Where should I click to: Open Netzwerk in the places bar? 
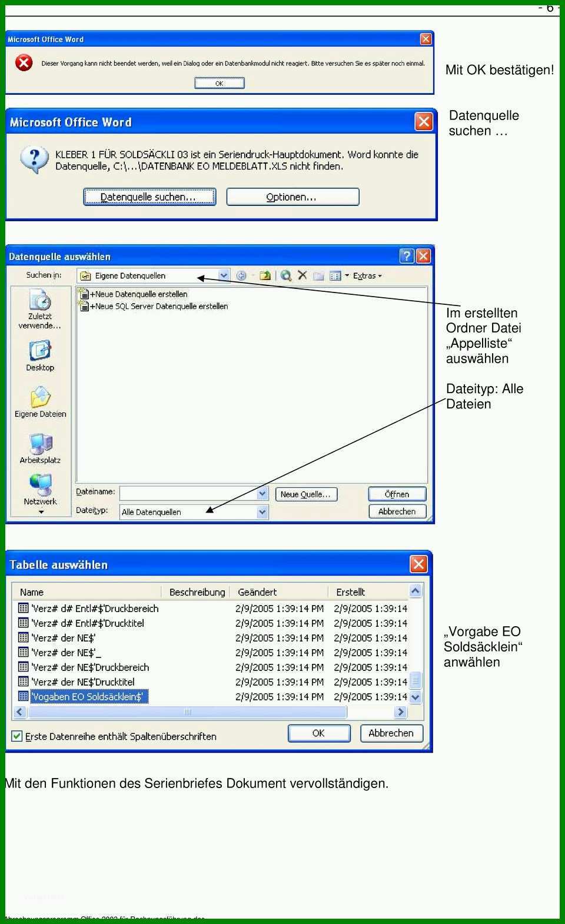[40, 489]
